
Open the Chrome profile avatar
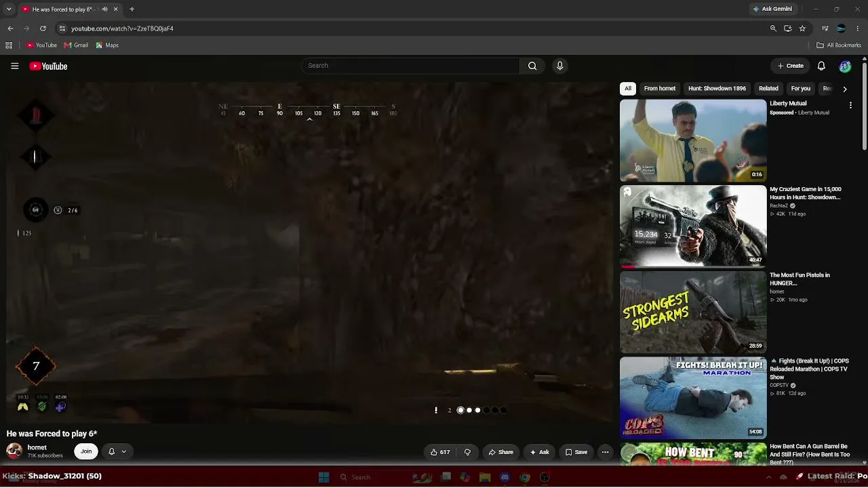tap(841, 28)
